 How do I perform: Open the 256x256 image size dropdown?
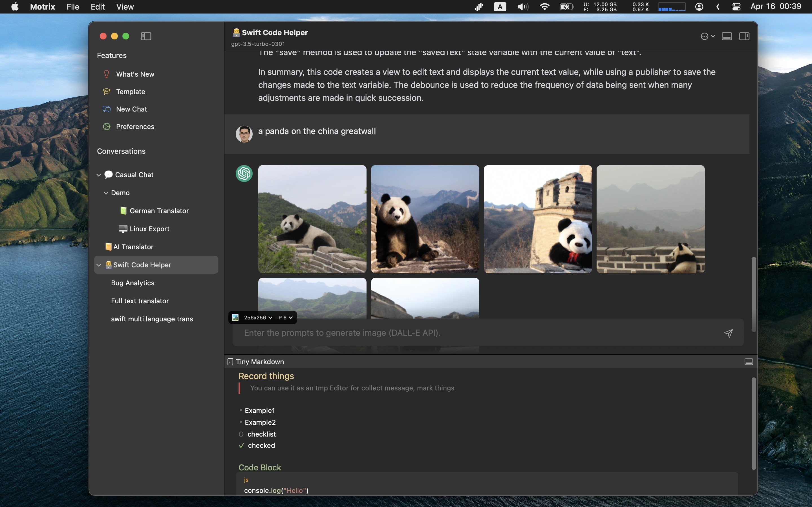[258, 317]
